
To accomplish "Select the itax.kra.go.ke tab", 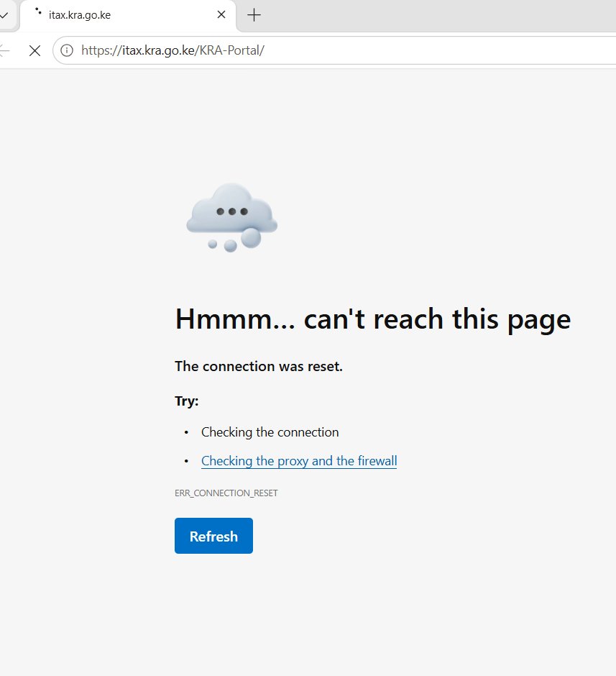I will point(128,15).
